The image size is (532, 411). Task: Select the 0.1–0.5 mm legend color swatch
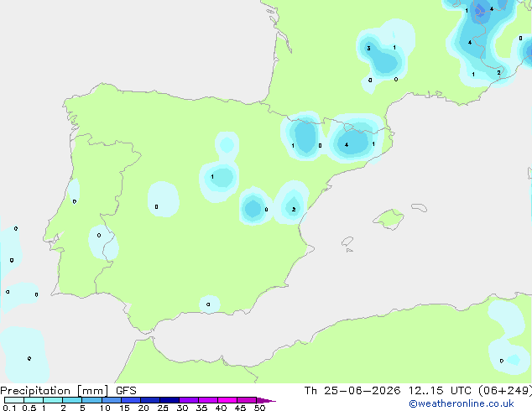(x=14, y=400)
